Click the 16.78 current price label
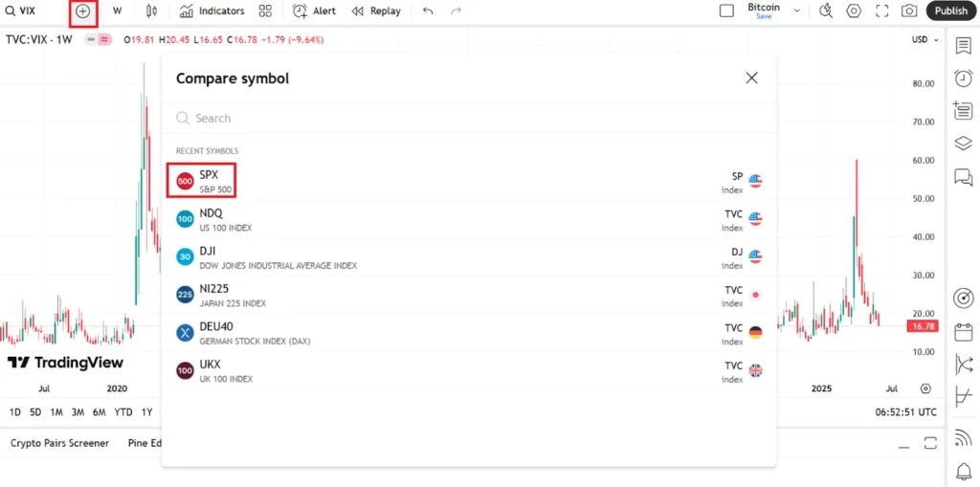The image size is (980, 487). pyautogui.click(x=923, y=325)
